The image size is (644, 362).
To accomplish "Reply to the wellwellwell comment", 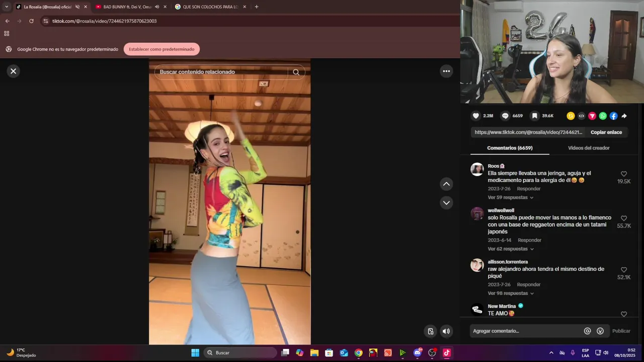I will (x=530, y=240).
